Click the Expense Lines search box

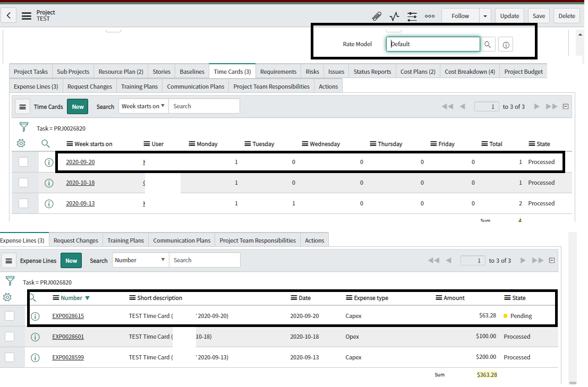[204, 260]
